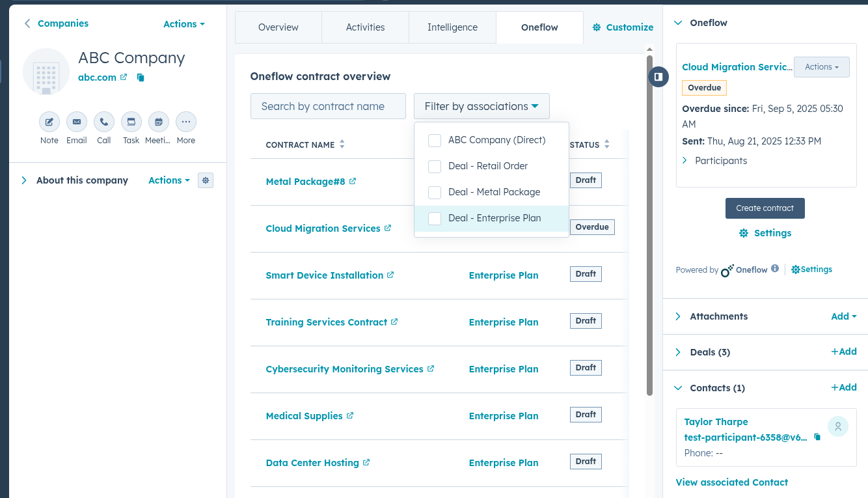Open Settings link next to Powered by Oneflow
Viewport: 868px width, 498px height.
pos(811,270)
